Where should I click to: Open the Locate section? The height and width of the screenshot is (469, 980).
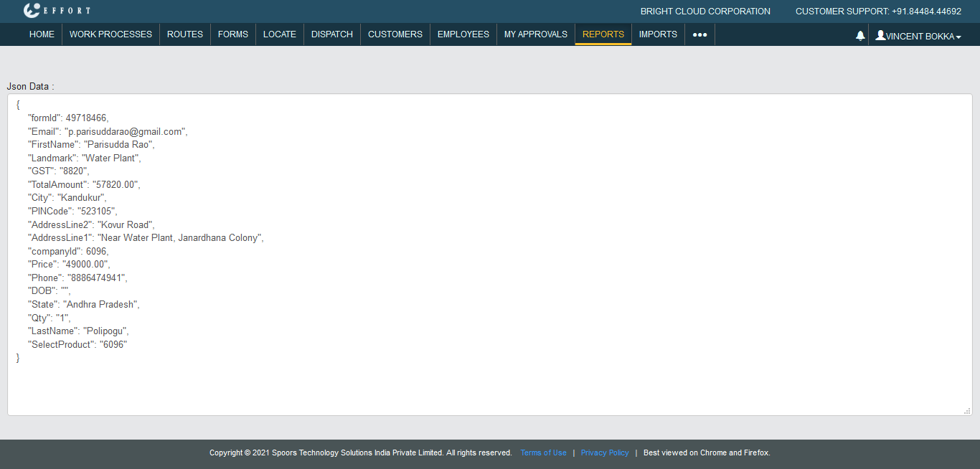280,34
